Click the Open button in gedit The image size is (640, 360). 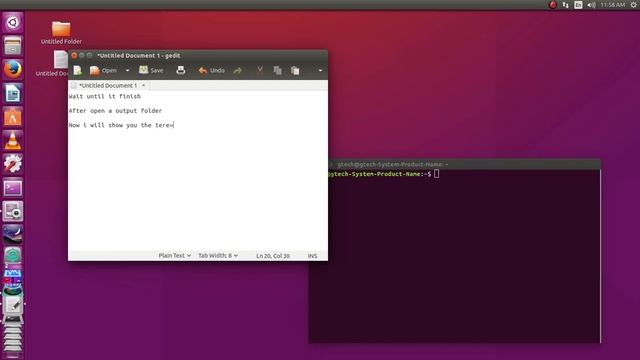[x=103, y=71]
